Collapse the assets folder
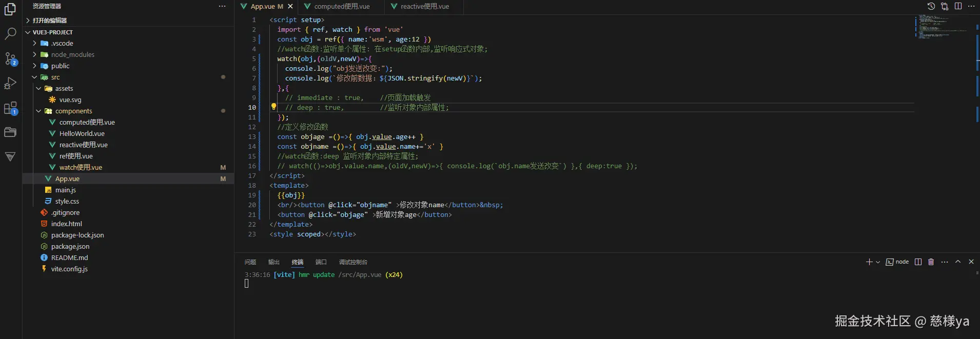The height and width of the screenshot is (339, 980). click(x=128, y=89)
